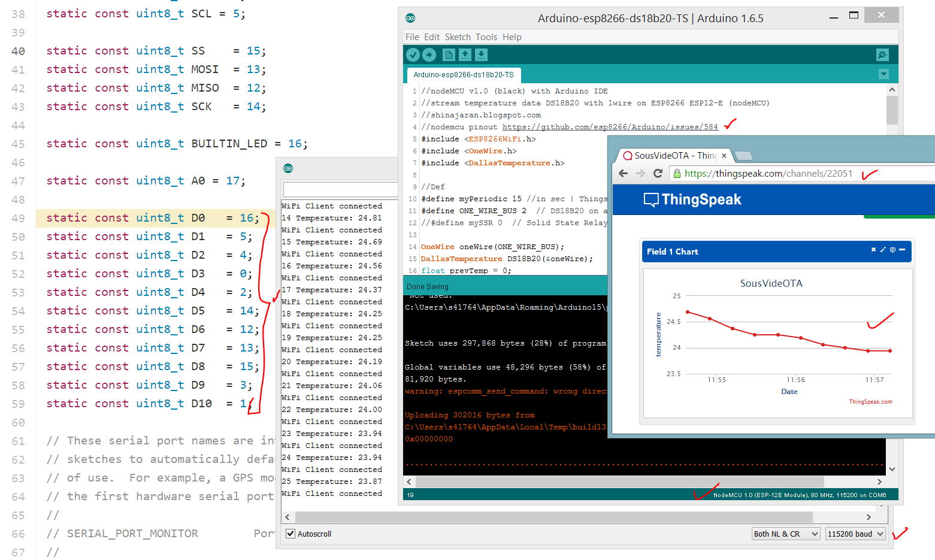
Task: Click the Arduino logo on IDE title bar
Action: [410, 18]
